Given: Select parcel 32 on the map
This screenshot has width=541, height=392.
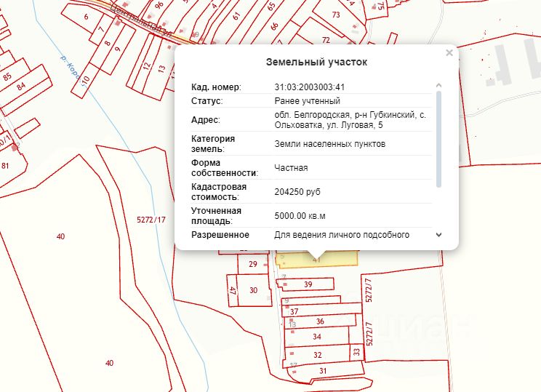Looking at the screenshot, I should pos(318,355).
